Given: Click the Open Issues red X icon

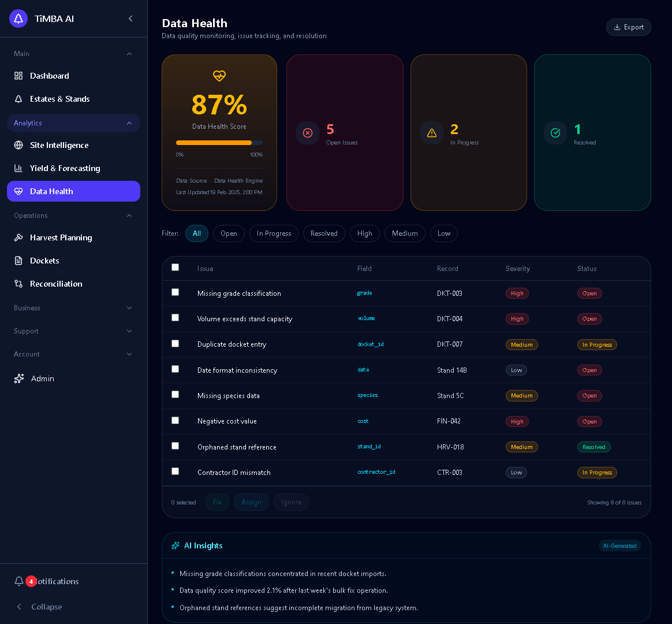Looking at the screenshot, I should 308,133.
